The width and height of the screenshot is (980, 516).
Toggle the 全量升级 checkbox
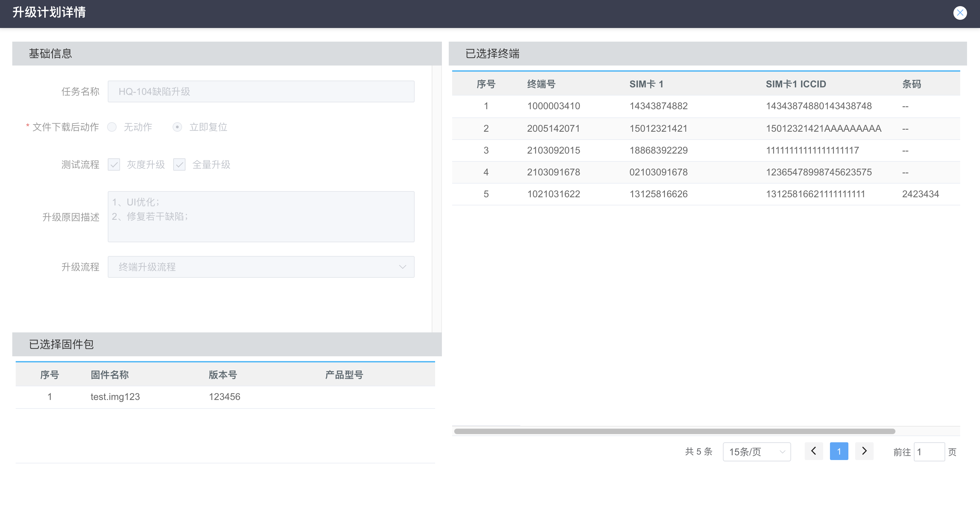(179, 164)
